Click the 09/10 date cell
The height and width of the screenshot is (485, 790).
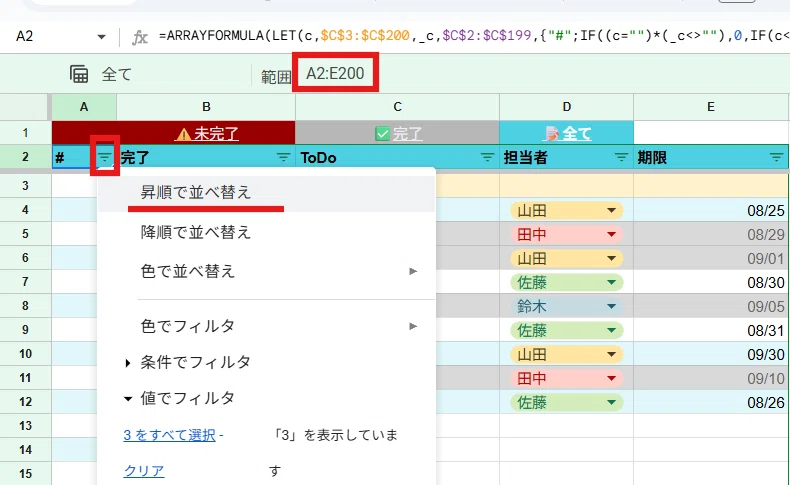coord(711,378)
